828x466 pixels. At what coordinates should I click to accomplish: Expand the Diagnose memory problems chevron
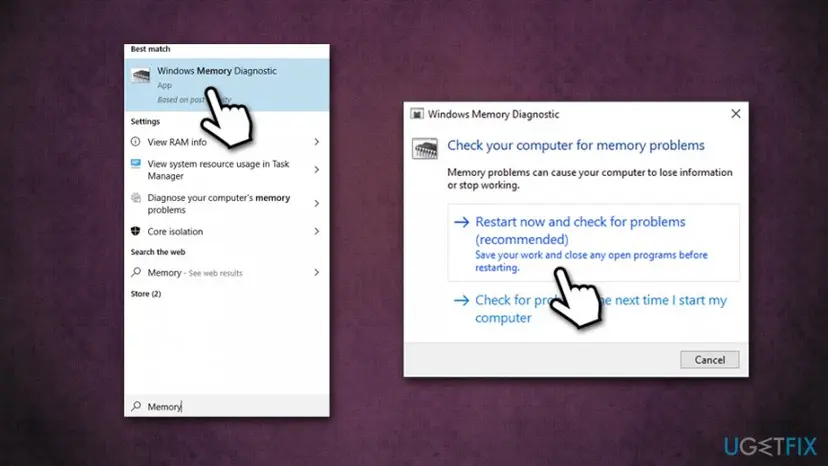[316, 203]
